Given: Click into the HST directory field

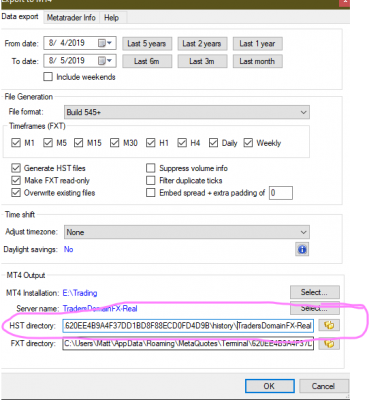Looking at the screenshot, I should (188, 325).
